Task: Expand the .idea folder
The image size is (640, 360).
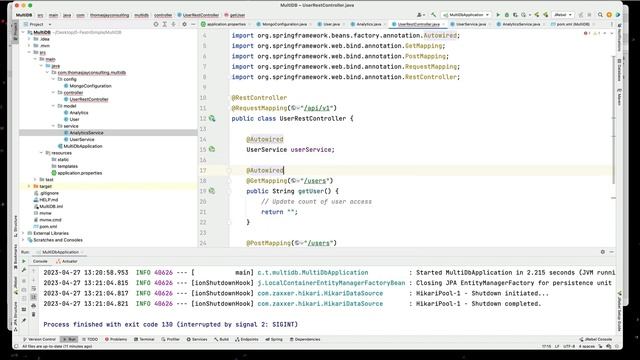Action: pos(29,39)
